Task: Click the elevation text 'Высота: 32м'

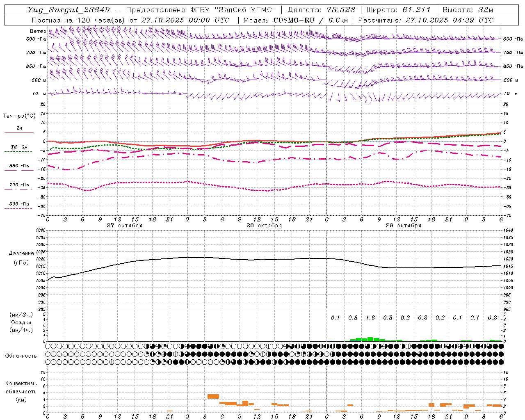Action: click(x=467, y=10)
